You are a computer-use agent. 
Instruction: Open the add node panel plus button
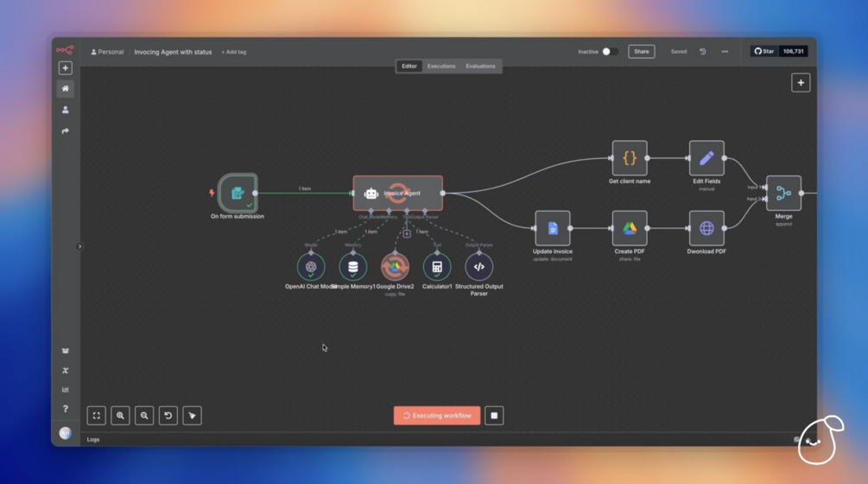pos(801,82)
